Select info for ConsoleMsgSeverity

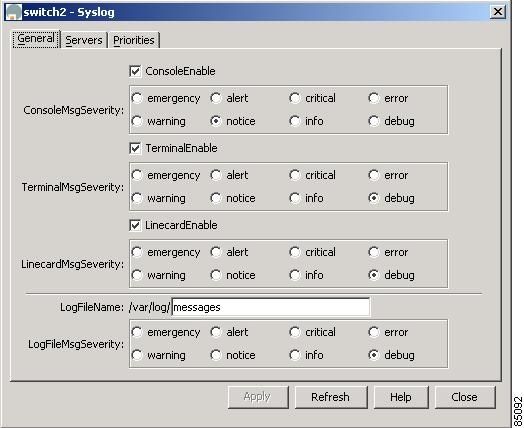(295, 121)
